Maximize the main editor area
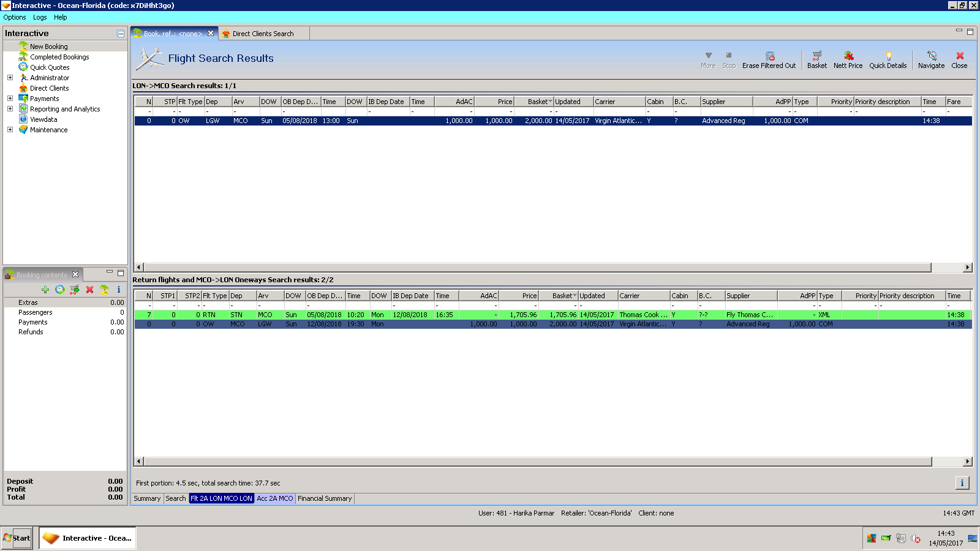This screenshot has width=980, height=551. click(x=970, y=31)
